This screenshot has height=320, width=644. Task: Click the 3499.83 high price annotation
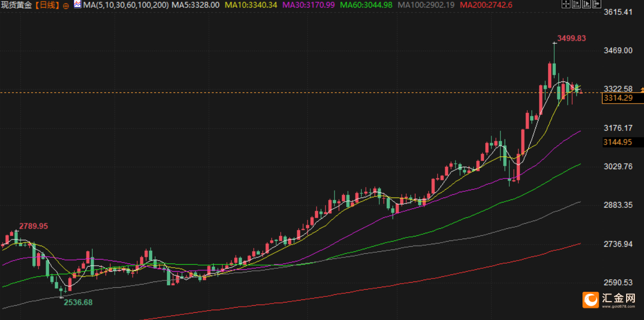coord(571,38)
